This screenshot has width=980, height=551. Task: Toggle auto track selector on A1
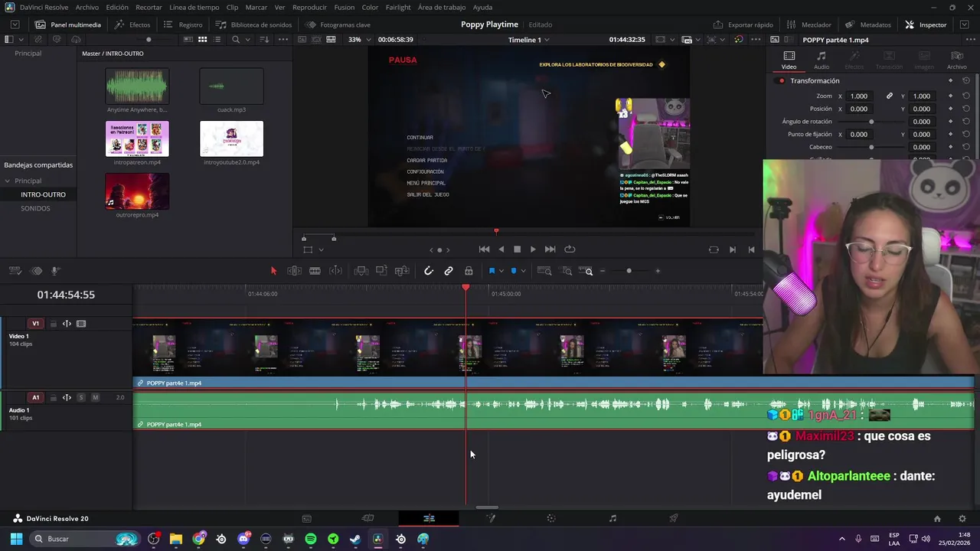click(x=67, y=397)
